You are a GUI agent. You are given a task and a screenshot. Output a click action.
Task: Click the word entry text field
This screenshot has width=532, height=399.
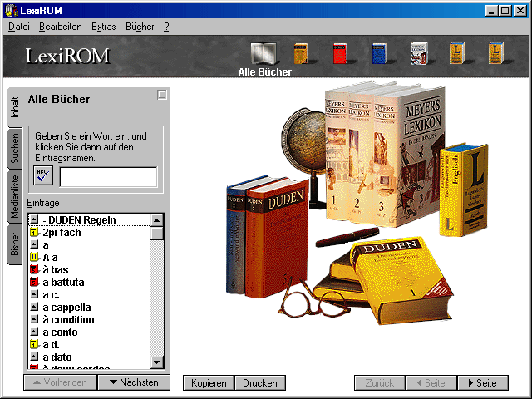point(108,177)
